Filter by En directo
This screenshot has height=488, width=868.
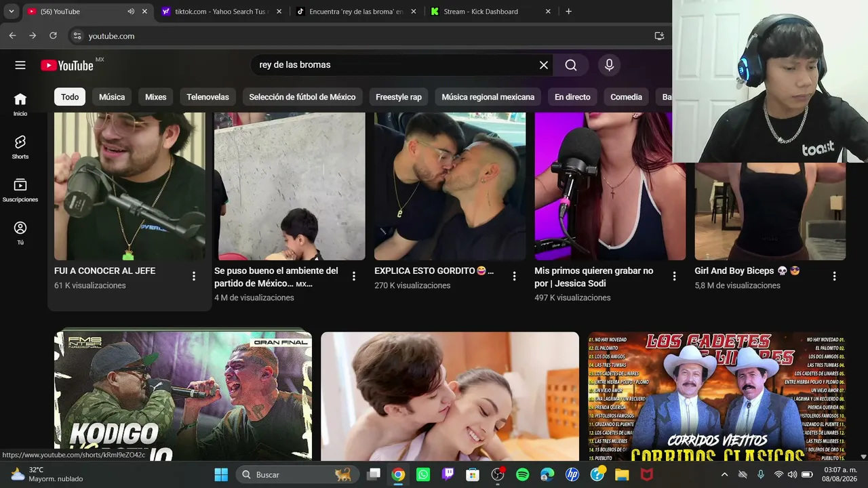pos(572,97)
